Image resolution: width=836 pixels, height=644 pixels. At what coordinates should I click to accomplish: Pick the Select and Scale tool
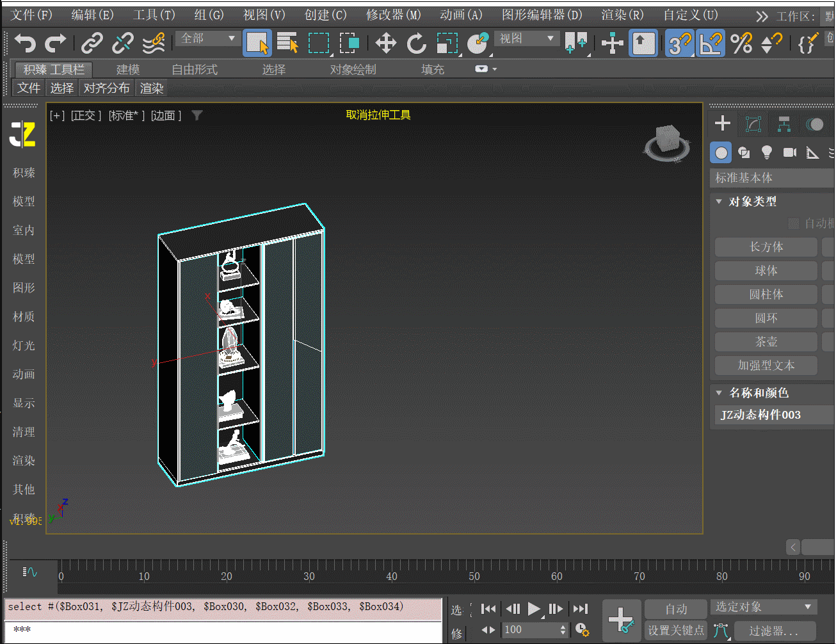point(447,43)
